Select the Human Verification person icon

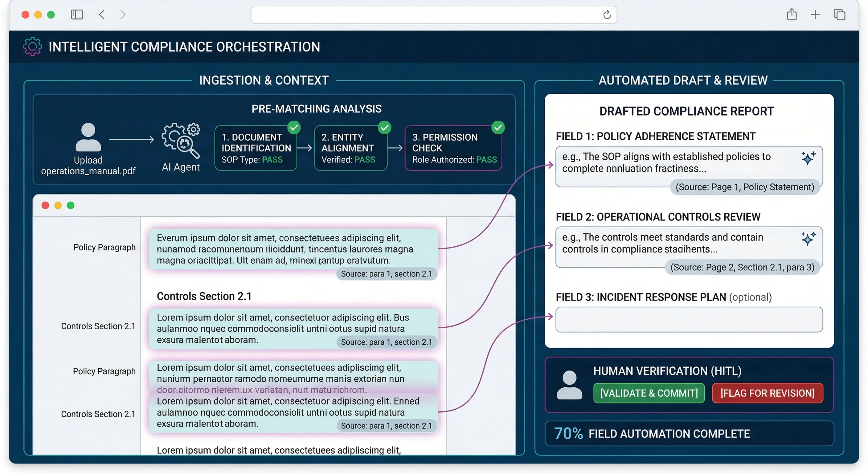(x=569, y=386)
